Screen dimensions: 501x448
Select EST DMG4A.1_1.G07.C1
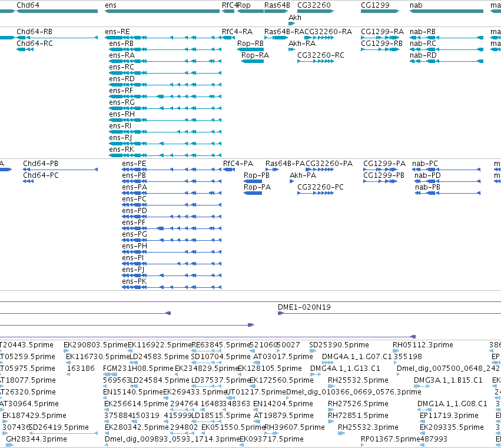point(357,357)
